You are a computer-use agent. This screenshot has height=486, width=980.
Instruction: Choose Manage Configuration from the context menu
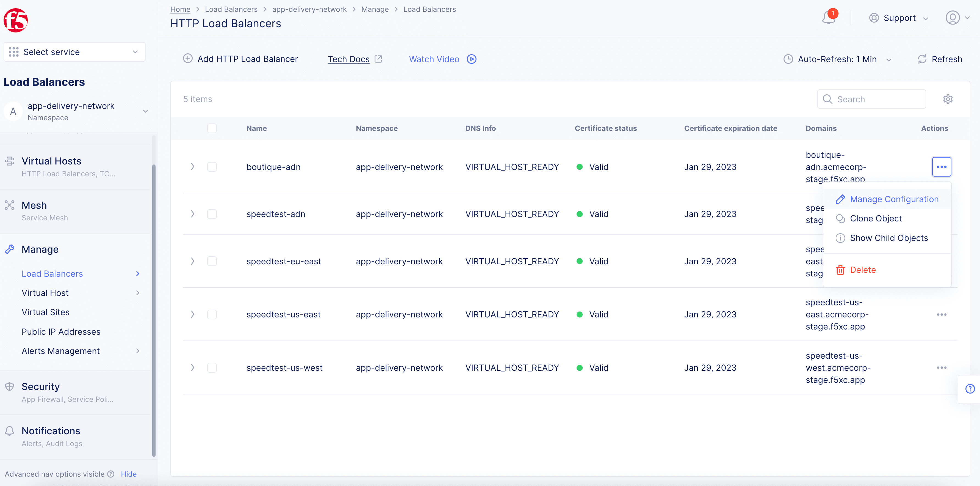coord(887,199)
